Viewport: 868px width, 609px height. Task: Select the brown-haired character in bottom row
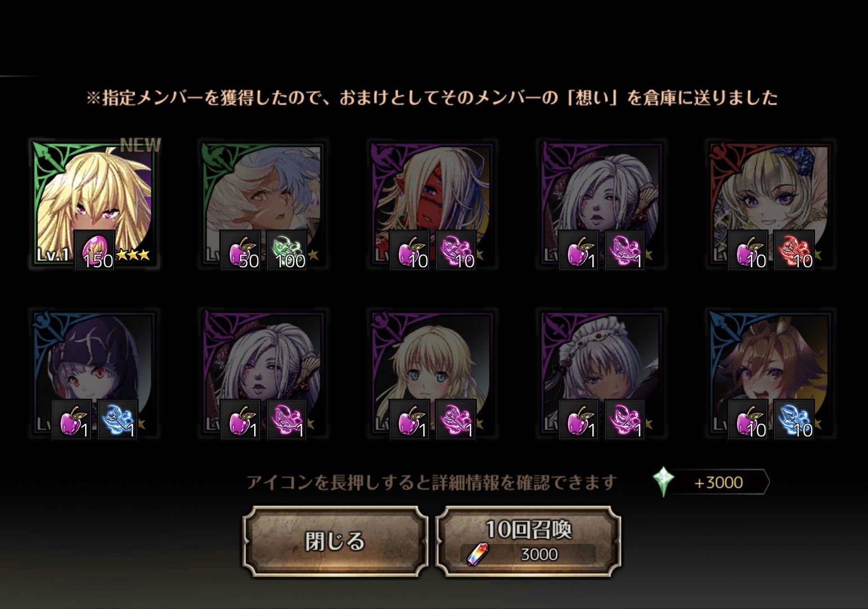pyautogui.click(x=770, y=372)
